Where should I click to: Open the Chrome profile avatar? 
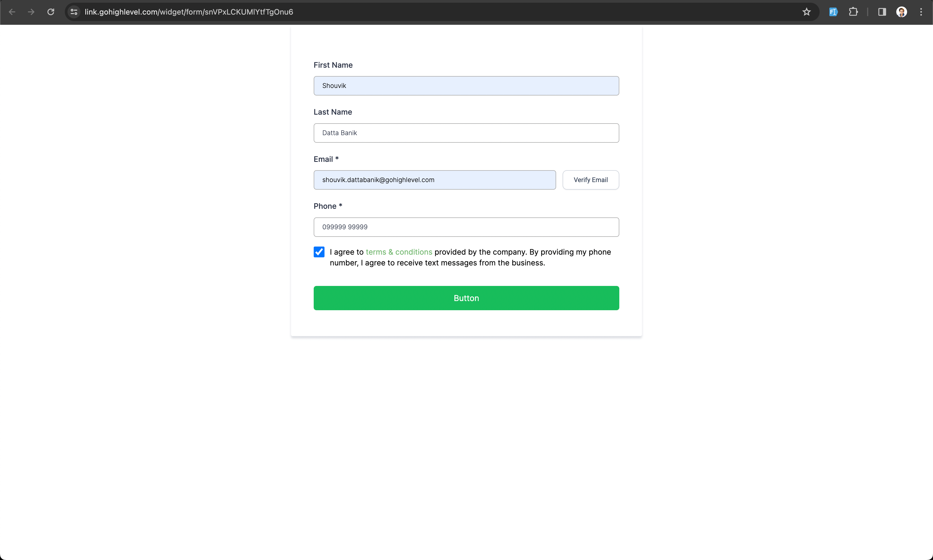point(902,12)
